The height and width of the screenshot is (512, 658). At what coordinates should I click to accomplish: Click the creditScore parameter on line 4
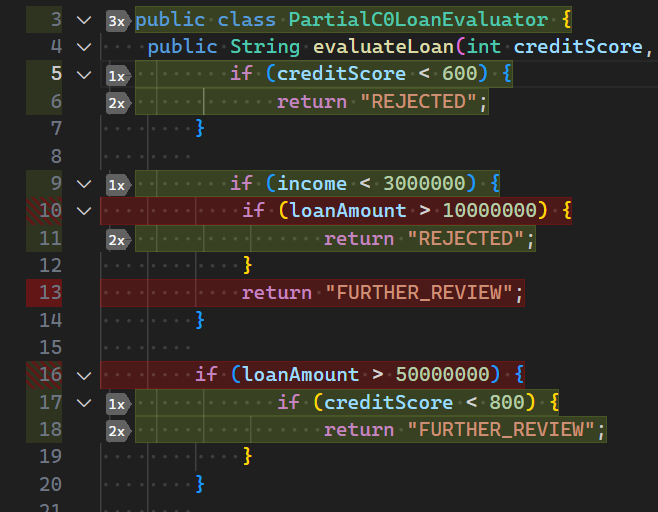click(x=578, y=47)
